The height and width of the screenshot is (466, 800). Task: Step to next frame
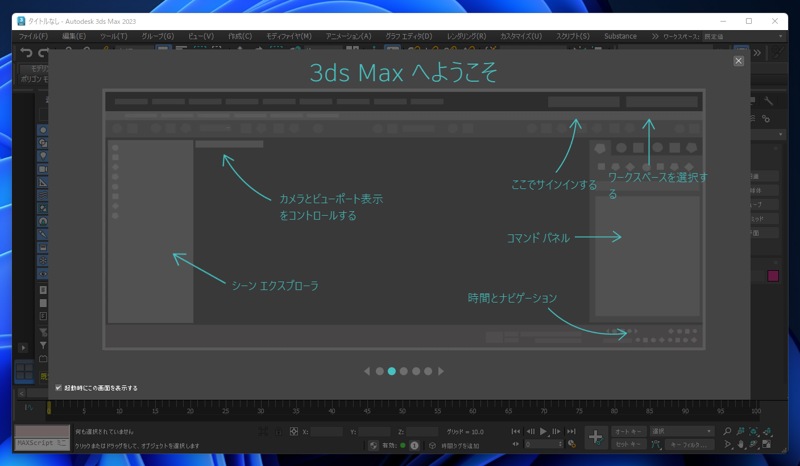click(557, 432)
